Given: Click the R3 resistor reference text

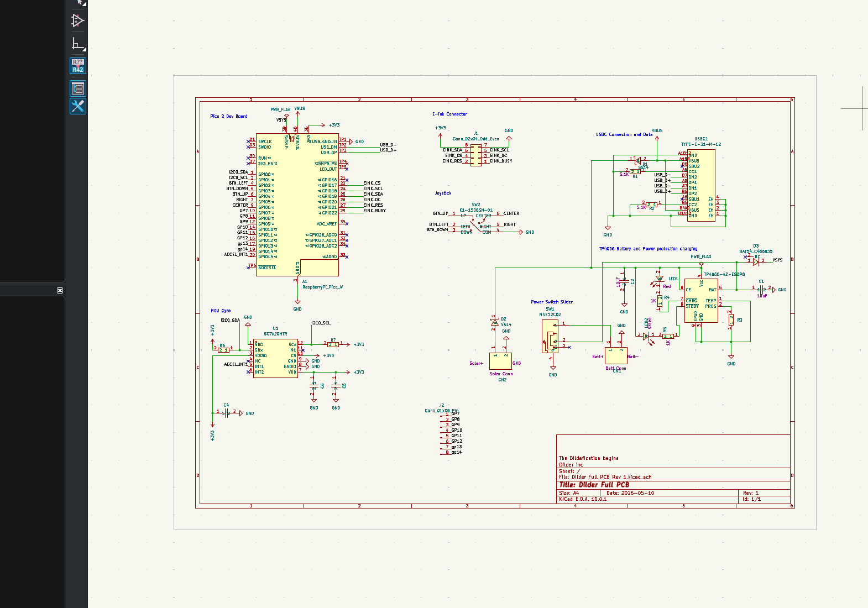Looking at the screenshot, I should [x=739, y=320].
